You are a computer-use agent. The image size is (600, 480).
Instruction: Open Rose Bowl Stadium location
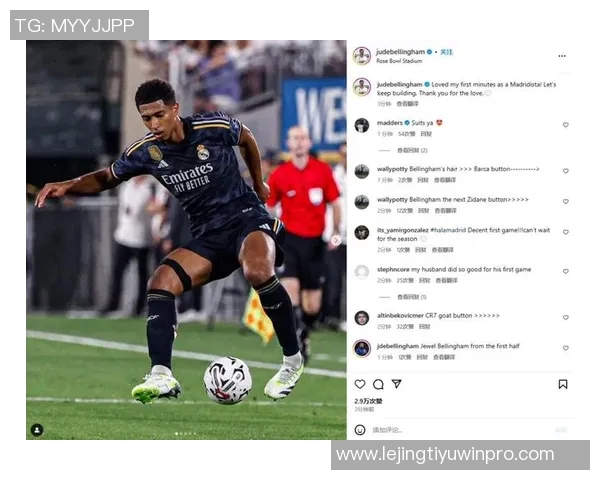(399, 61)
